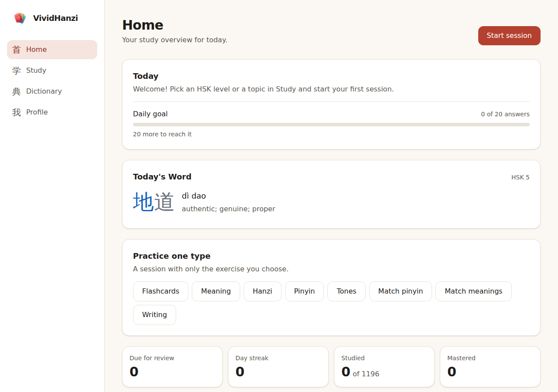The height and width of the screenshot is (392, 558).
Task: Open the Dictionary section label
Action: point(44,91)
